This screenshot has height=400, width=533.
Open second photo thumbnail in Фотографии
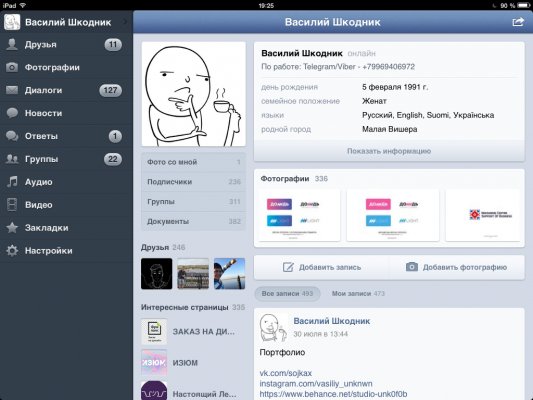pos(393,215)
